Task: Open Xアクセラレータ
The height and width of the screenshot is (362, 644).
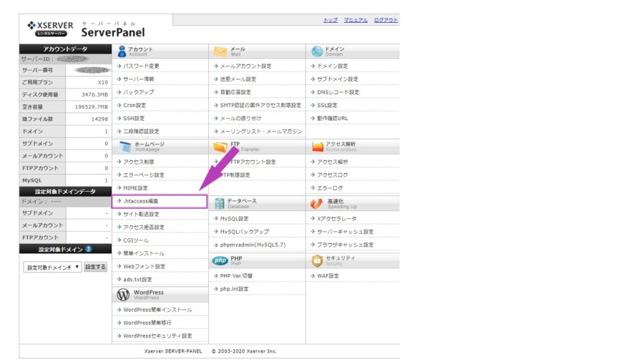Action: point(336,219)
